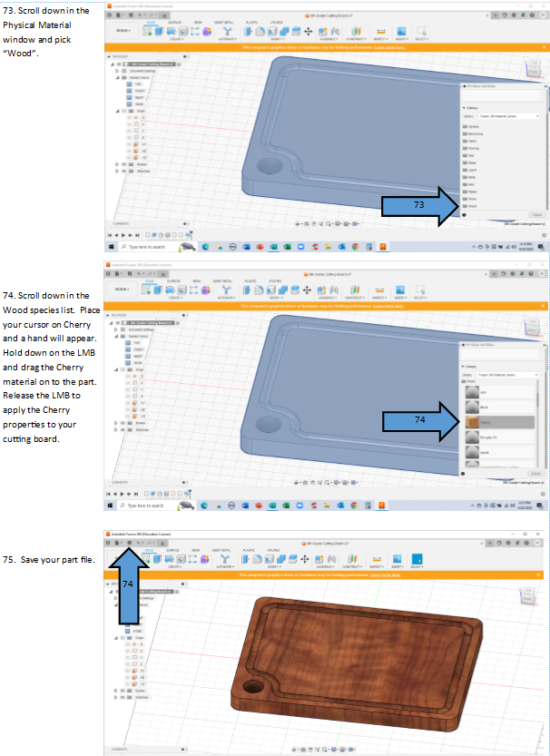Click Chrome taskbar icon in step 73 screenshot

tap(355, 247)
